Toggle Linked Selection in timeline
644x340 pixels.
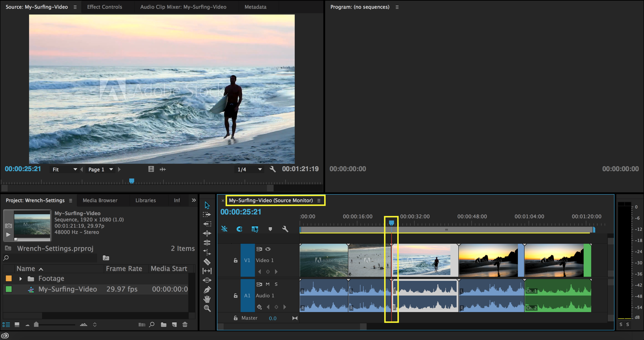pyautogui.click(x=255, y=229)
